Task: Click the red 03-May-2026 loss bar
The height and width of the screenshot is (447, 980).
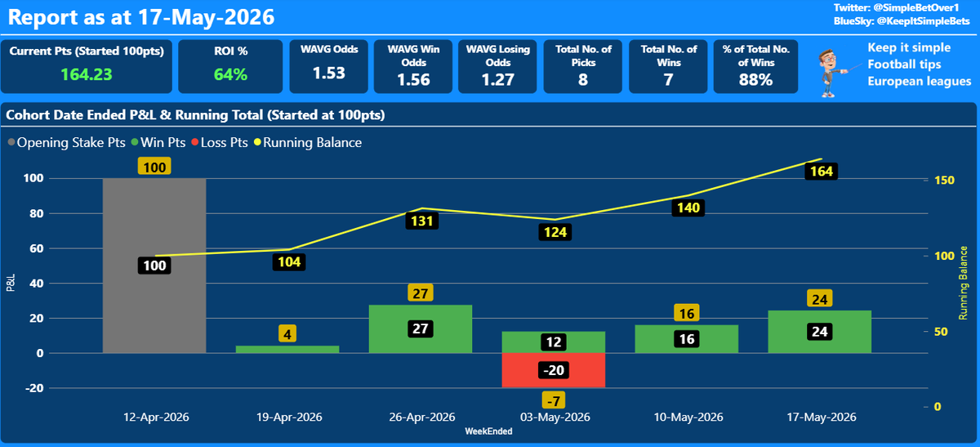Action: pyautogui.click(x=554, y=370)
